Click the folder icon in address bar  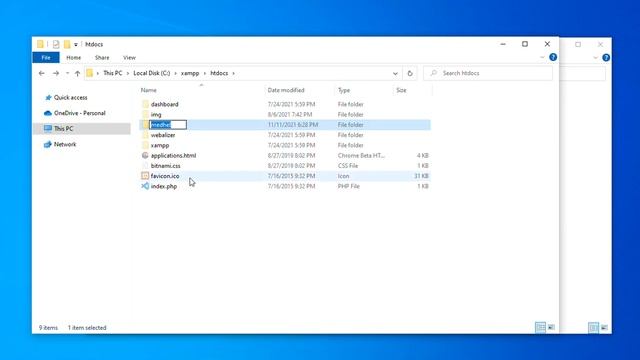pyautogui.click(x=89, y=73)
